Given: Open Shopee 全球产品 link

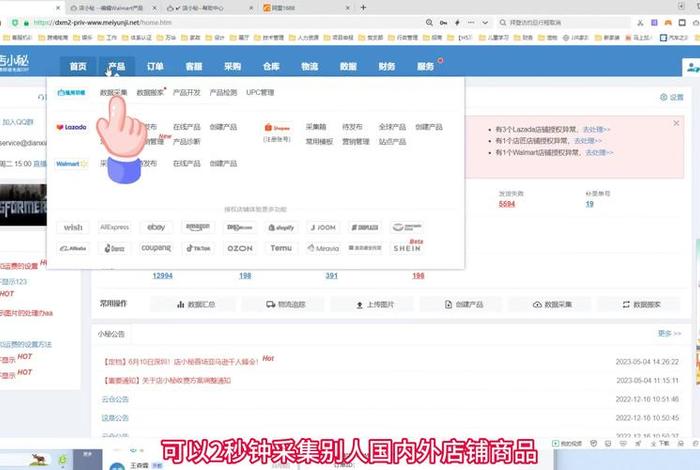Looking at the screenshot, I should click(392, 127).
